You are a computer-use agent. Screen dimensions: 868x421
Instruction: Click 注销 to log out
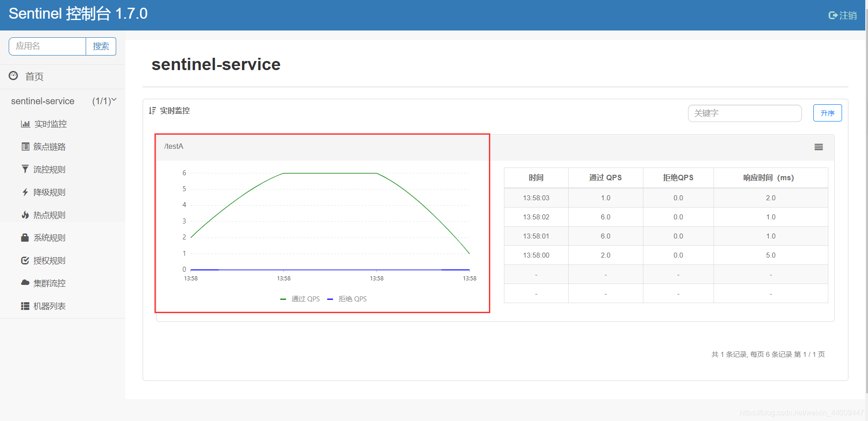click(848, 15)
